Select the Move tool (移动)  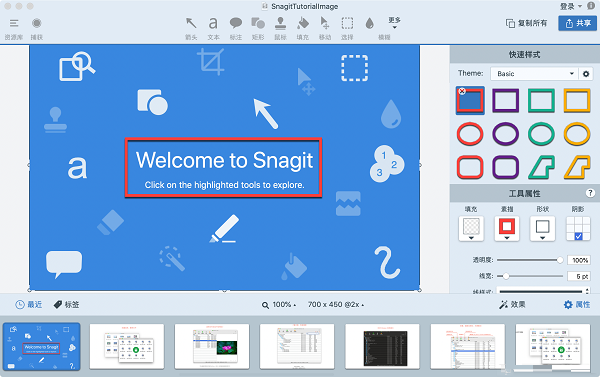coord(325,23)
